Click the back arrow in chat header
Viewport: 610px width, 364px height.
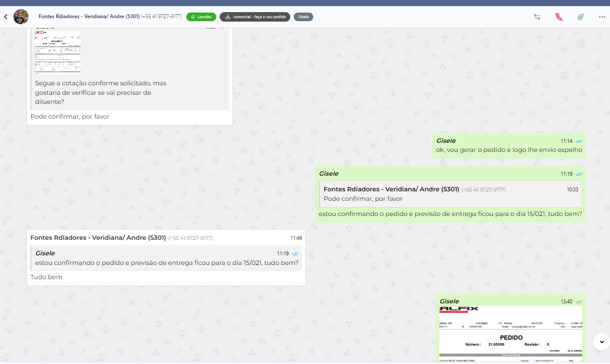point(6,17)
